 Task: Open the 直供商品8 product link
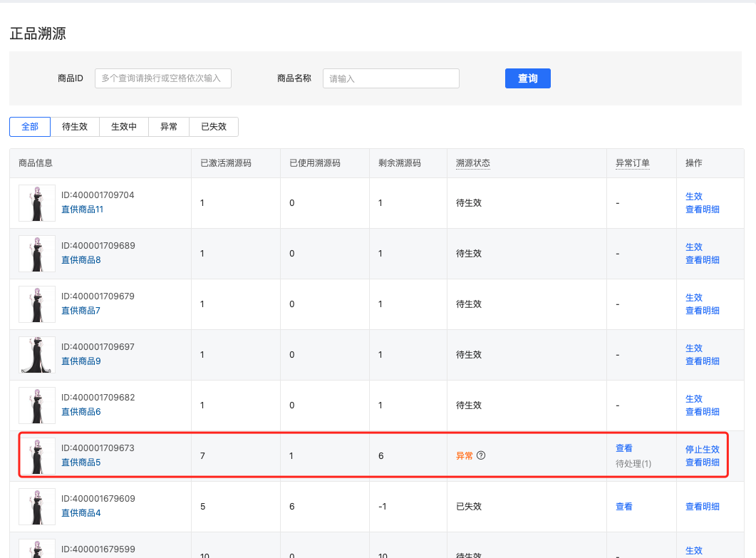(81, 260)
